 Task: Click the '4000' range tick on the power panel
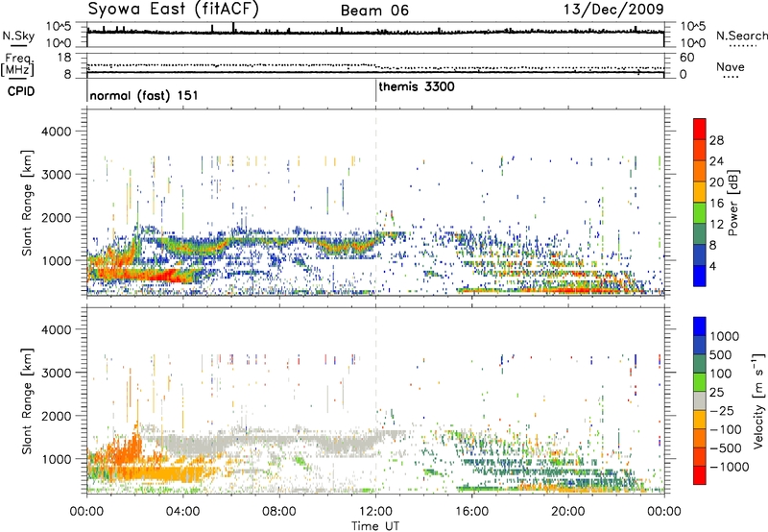(x=57, y=132)
